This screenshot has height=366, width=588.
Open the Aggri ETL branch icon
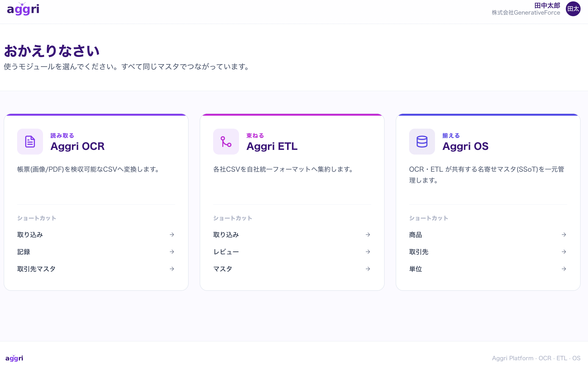[x=226, y=142]
